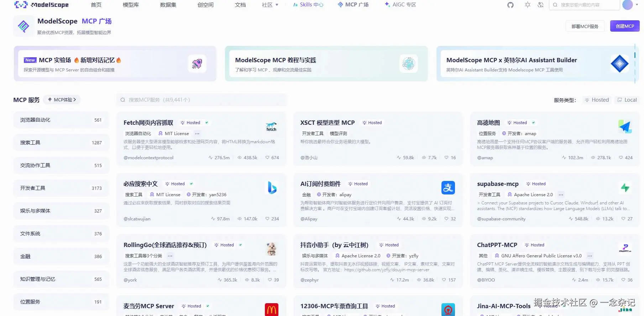Open MCP 广场 in top navigation
The width and height of the screenshot is (644, 316).
pyautogui.click(x=353, y=5)
